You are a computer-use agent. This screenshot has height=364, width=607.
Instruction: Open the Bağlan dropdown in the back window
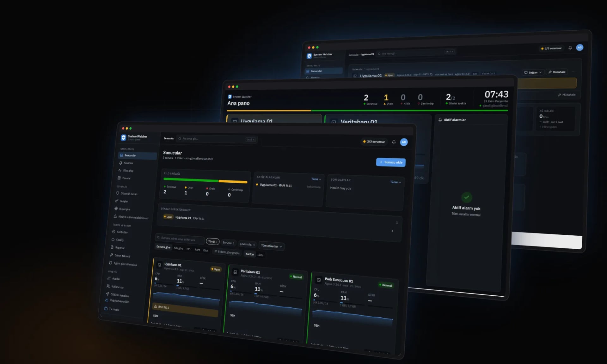[x=533, y=72]
